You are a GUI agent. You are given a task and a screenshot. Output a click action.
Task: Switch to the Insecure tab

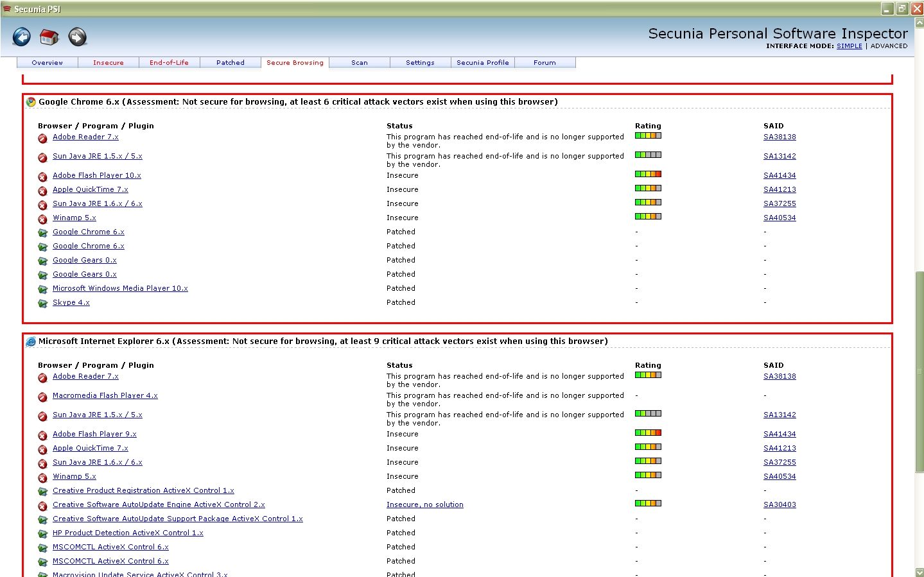pos(109,63)
